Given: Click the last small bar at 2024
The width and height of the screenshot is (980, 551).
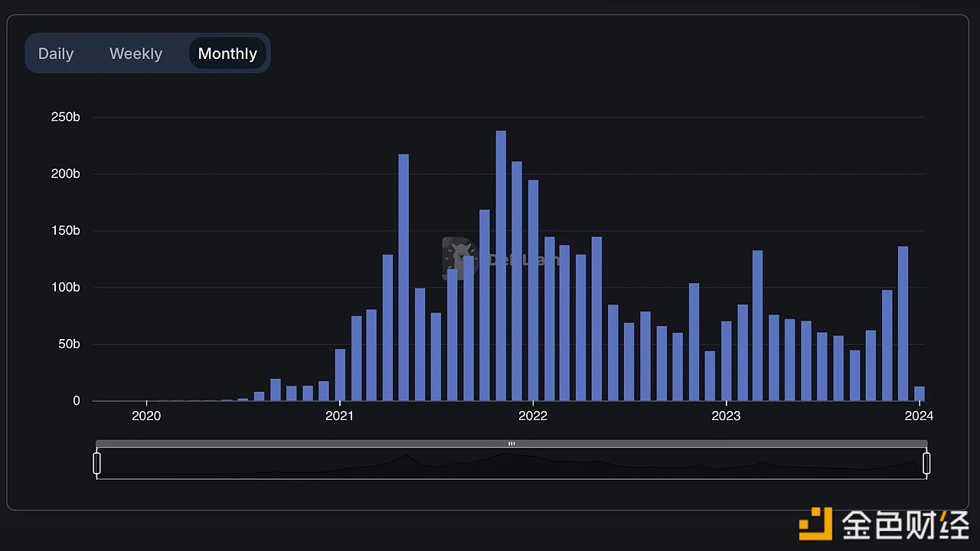Looking at the screenshot, I should 920,393.
